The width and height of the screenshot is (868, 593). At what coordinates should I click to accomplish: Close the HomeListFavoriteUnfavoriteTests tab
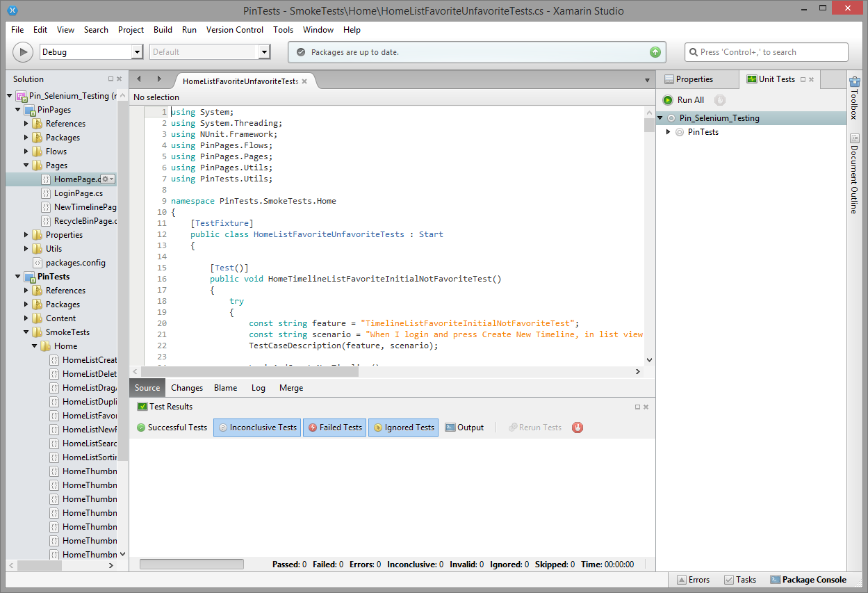(304, 81)
